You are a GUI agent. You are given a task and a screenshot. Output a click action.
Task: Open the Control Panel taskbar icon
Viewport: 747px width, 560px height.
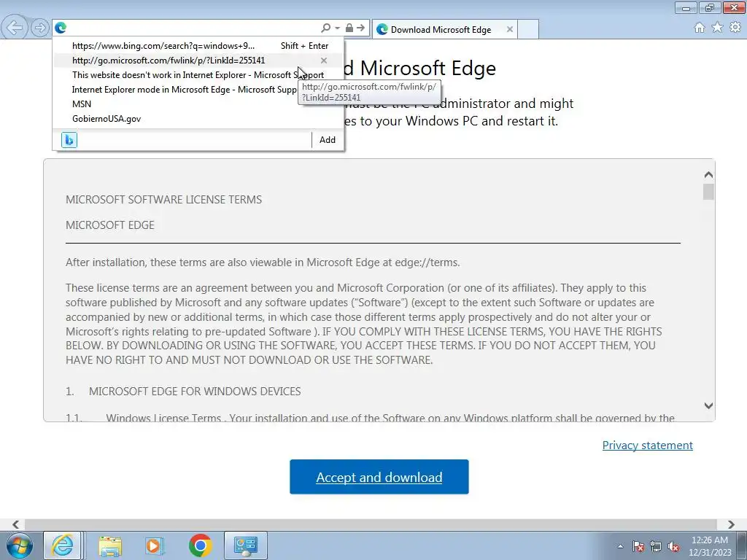click(x=245, y=545)
